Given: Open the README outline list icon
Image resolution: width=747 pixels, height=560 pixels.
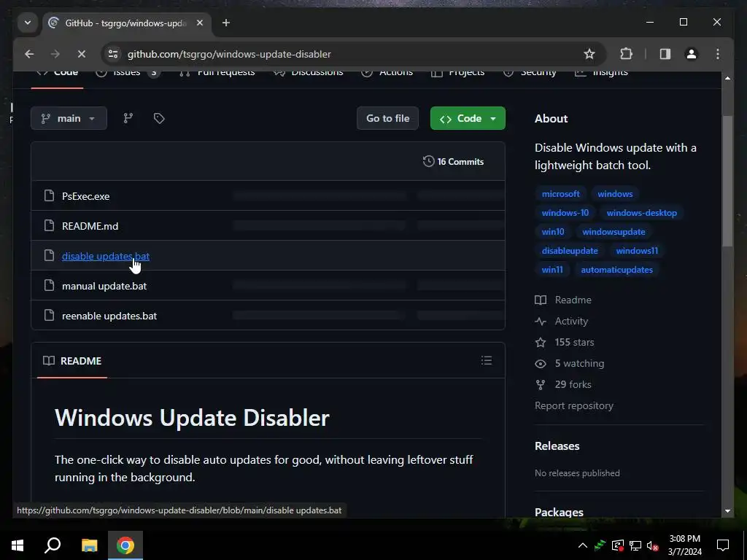Looking at the screenshot, I should 487,360.
